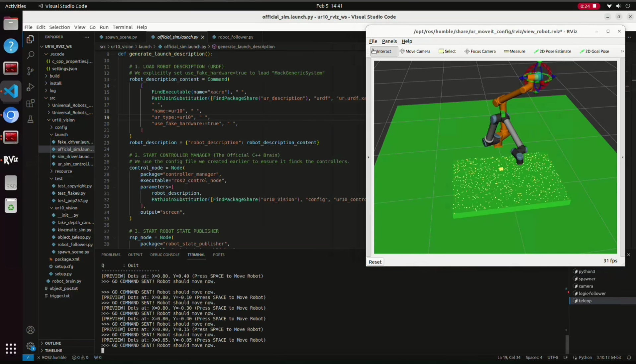Viewport: 636px width, 364px height.
Task: Select the logic-follower terminal
Action: (x=592, y=293)
